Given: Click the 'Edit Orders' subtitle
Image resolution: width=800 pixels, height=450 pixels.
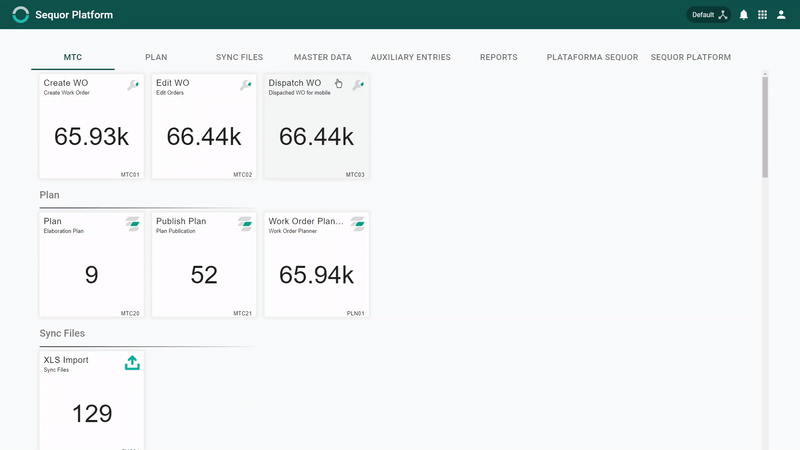Looking at the screenshot, I should 170,93.
